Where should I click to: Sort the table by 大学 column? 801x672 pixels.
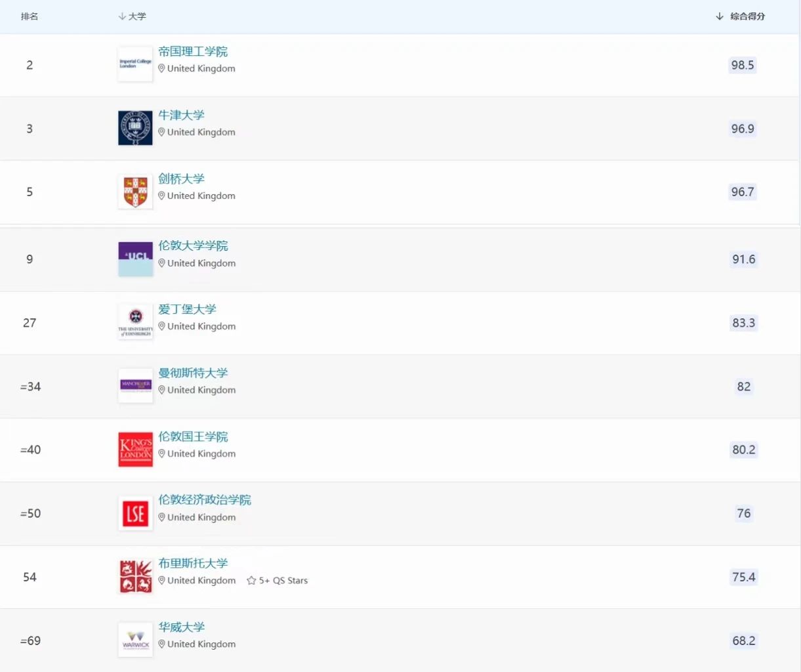pyautogui.click(x=132, y=16)
